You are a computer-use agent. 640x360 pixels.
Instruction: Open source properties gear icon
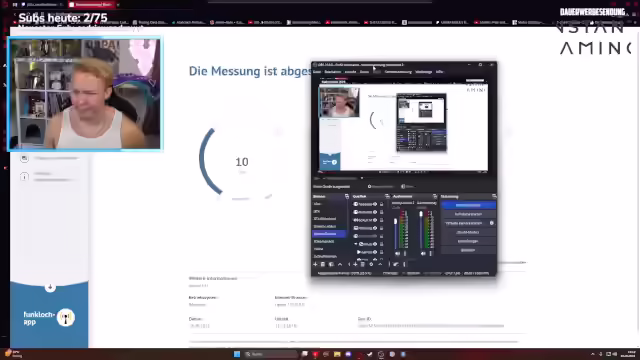pos(371,264)
